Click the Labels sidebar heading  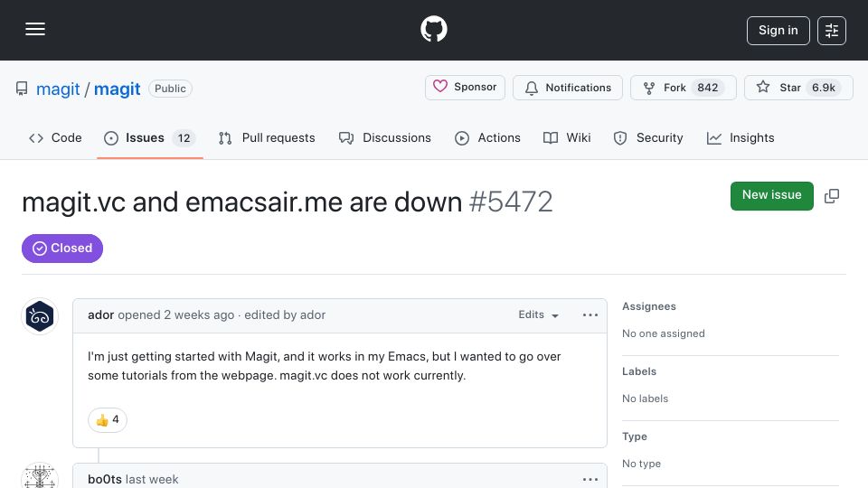639,371
